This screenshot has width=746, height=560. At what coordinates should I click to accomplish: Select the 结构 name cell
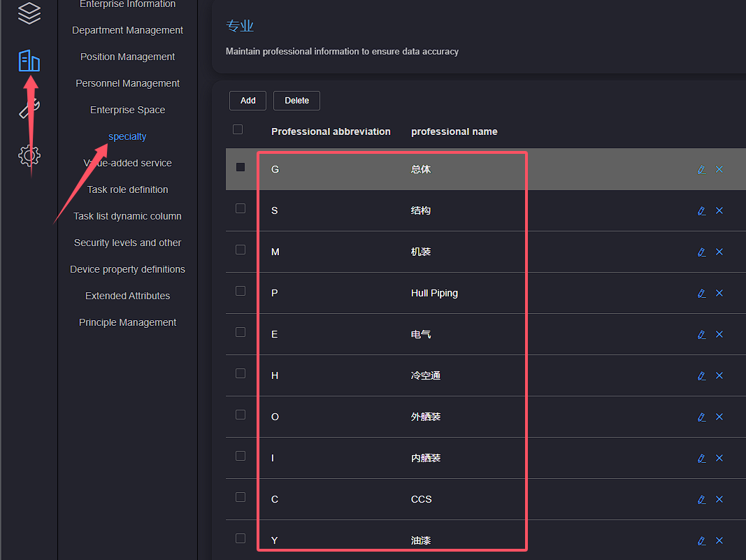pos(421,210)
